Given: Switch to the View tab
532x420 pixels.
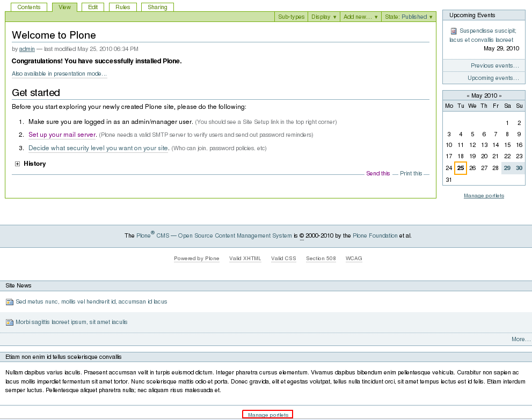Looking at the screenshot, I should [64, 7].
